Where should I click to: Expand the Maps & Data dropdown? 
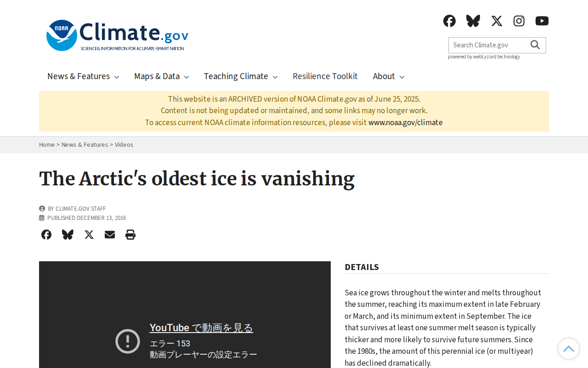point(162,76)
